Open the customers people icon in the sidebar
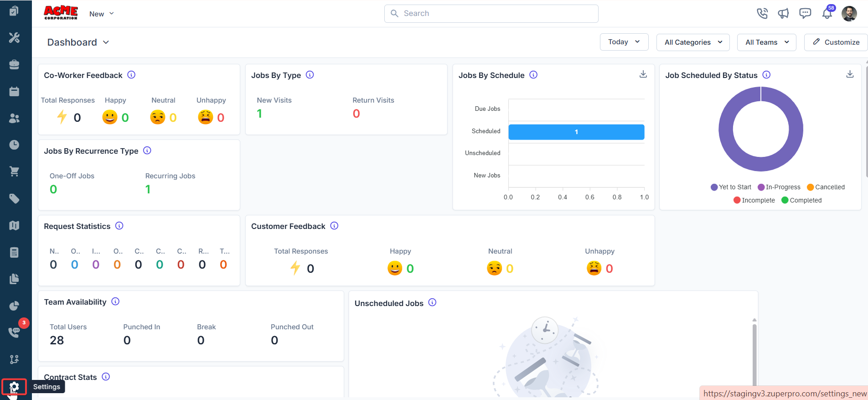This screenshot has height=400, width=868. click(x=14, y=118)
